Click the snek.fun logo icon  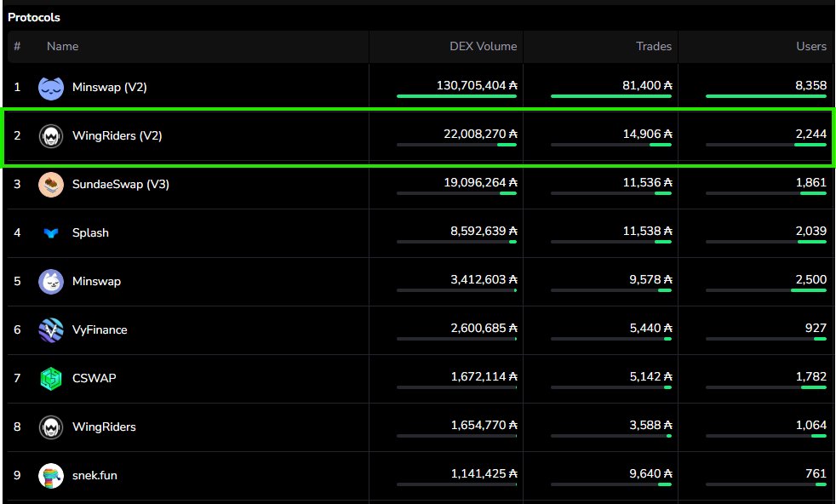point(51,475)
